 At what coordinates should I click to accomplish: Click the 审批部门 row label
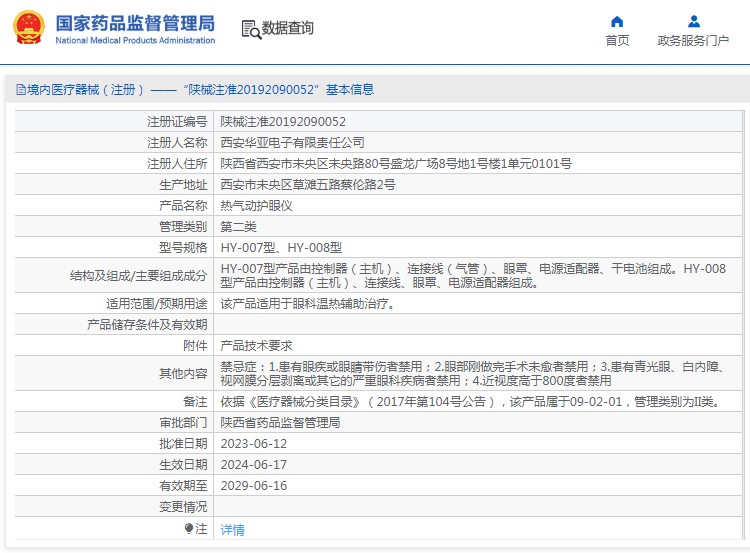click(x=183, y=423)
